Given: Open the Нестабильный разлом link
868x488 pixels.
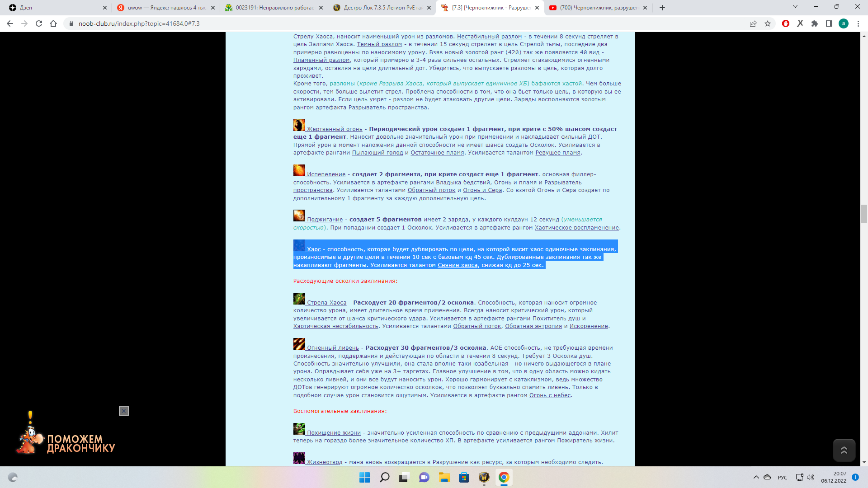Looking at the screenshot, I should [489, 37].
